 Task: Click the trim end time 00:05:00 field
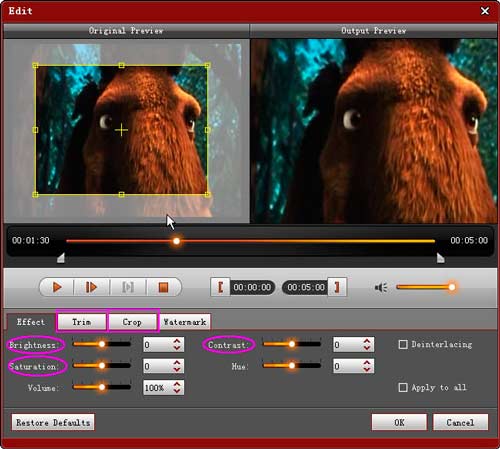[x=305, y=287]
